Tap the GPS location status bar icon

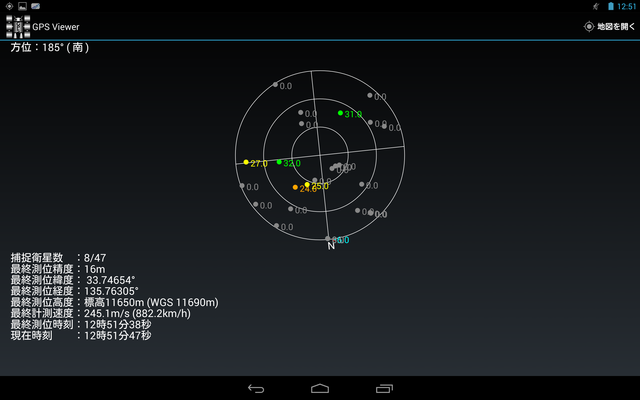9,6
